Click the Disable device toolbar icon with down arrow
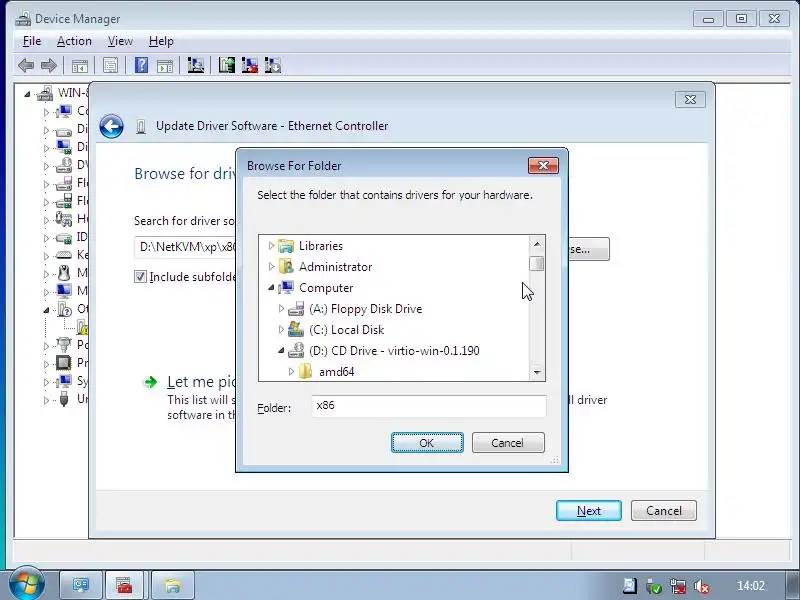This screenshot has height=600, width=800. 273,65
